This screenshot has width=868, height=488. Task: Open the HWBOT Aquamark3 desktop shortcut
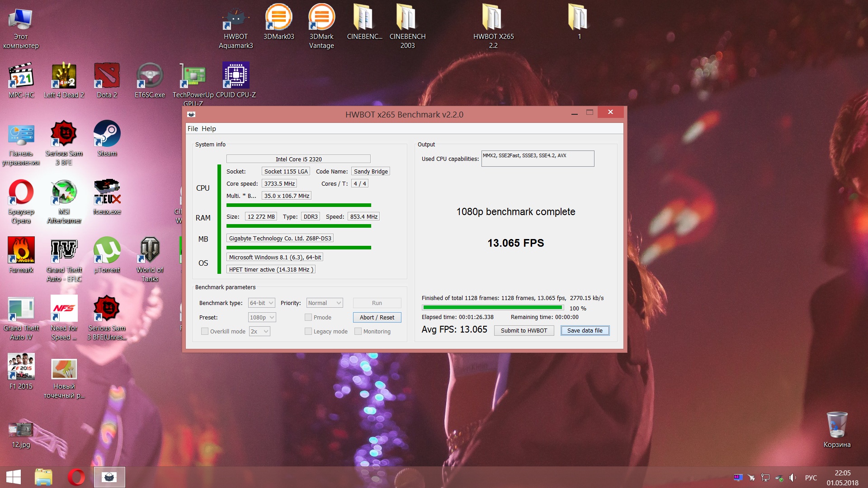pyautogui.click(x=236, y=26)
